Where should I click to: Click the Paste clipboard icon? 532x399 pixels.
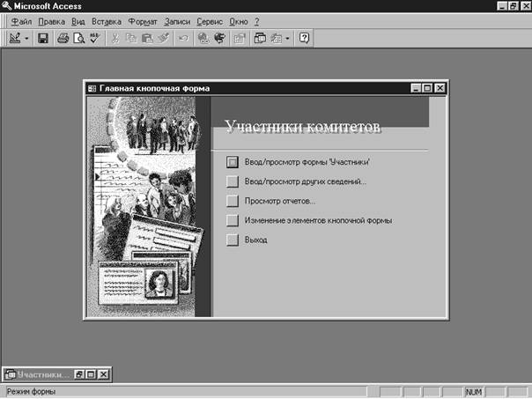147,38
